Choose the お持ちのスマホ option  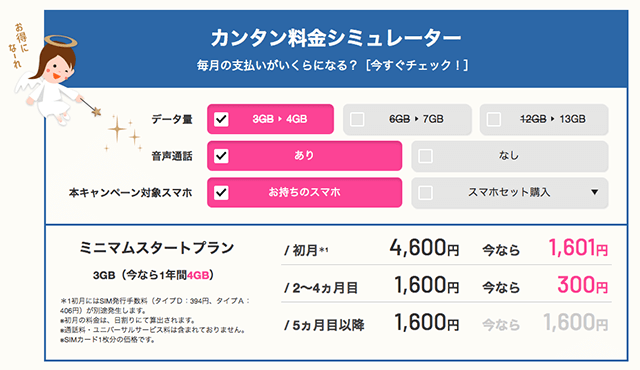tap(304, 193)
